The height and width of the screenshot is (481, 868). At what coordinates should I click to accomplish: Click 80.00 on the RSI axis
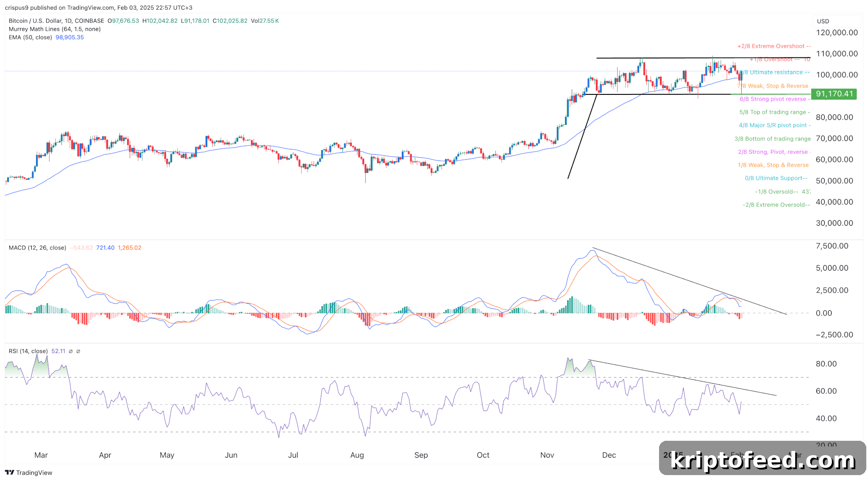coord(826,364)
